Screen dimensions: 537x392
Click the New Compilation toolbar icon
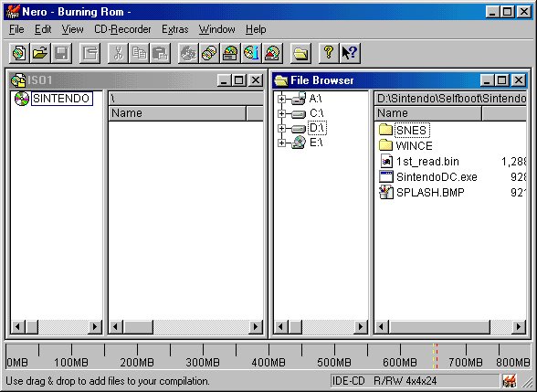click(x=19, y=53)
